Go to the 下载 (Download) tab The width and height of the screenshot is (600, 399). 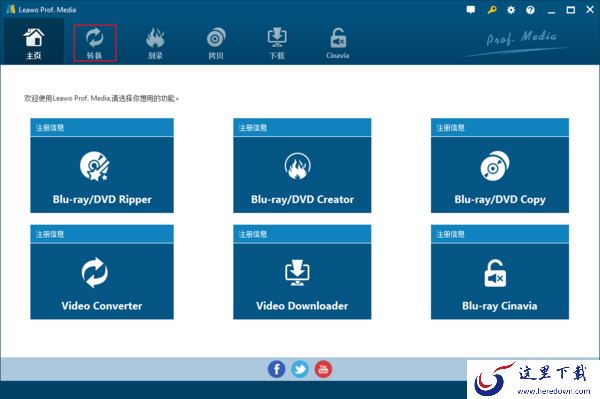pos(277,43)
